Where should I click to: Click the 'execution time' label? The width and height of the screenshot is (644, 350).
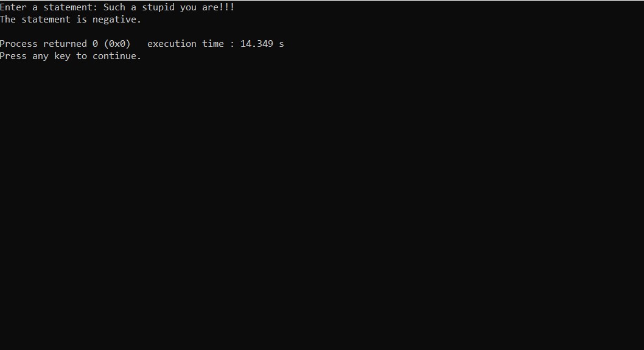[x=186, y=44]
